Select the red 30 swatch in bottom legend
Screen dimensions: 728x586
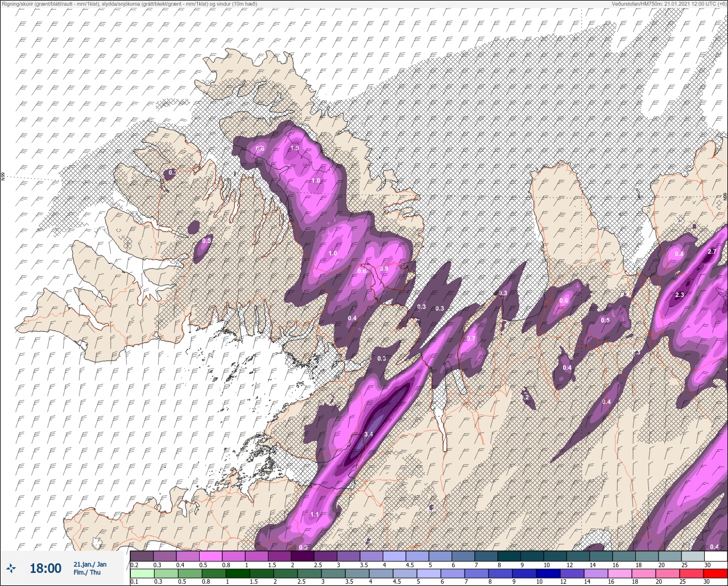point(715,573)
